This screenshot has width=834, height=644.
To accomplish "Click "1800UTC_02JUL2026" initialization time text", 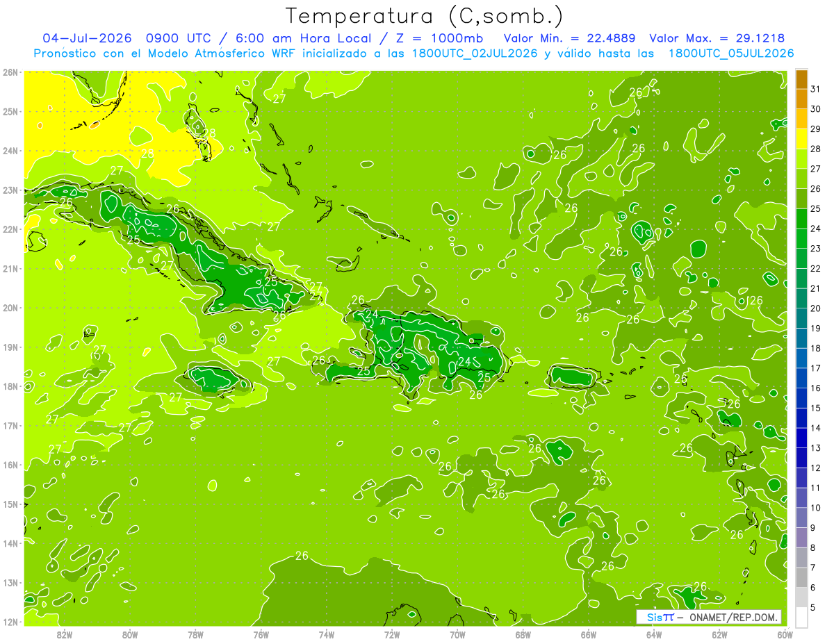I will (475, 53).
